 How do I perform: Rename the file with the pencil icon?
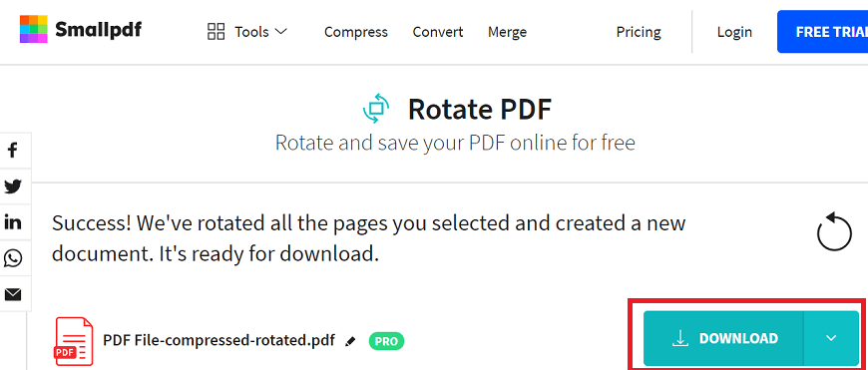(x=350, y=341)
